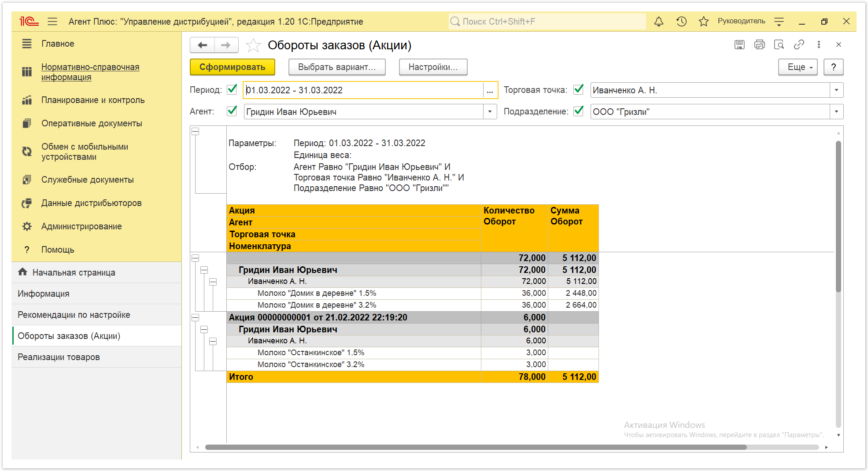Save report with diskette icon
Viewport: 868px width, 471px height.
[x=739, y=44]
